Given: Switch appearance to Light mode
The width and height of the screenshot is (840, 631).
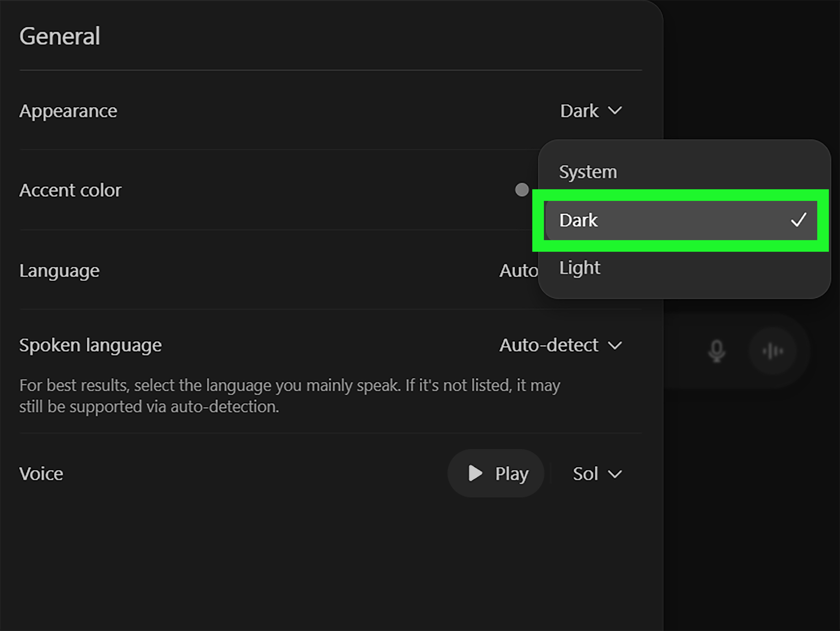Looking at the screenshot, I should coord(579,267).
